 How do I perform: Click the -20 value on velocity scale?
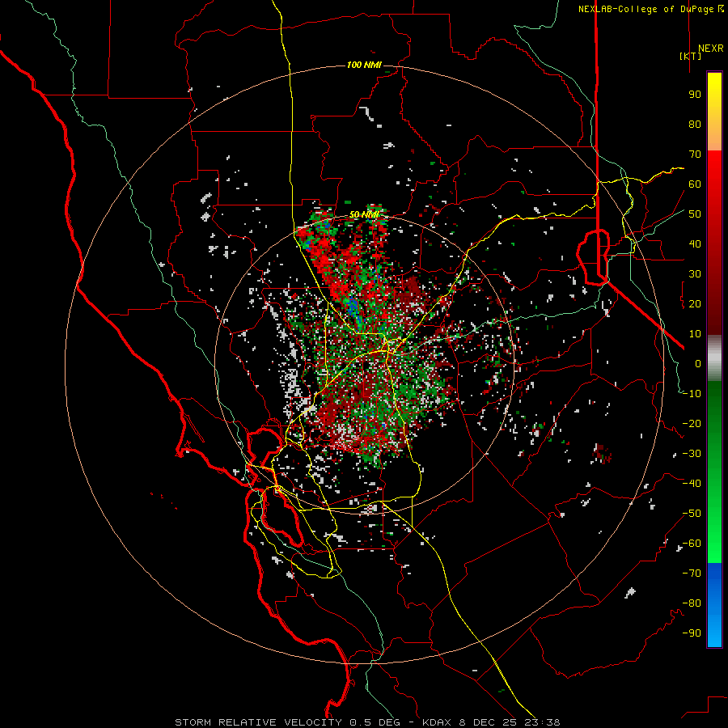[x=692, y=424]
